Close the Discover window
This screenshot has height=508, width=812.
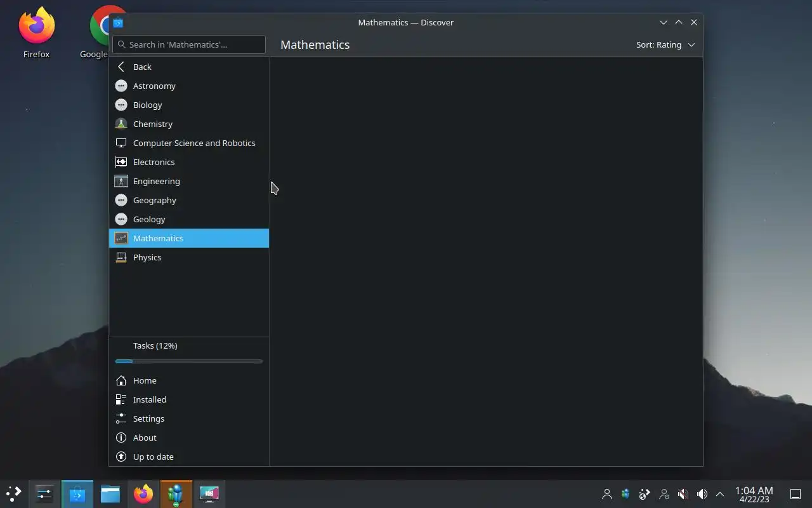point(694,22)
